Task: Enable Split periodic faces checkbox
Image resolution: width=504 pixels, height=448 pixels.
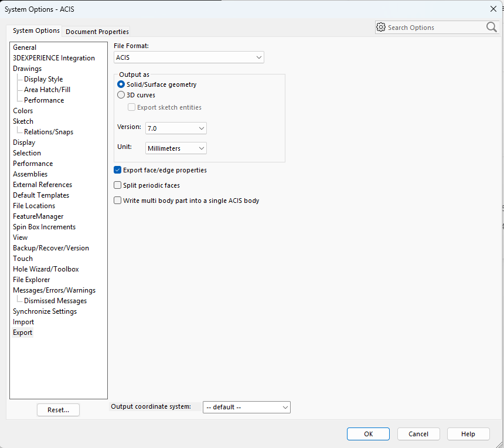Action: [x=118, y=185]
